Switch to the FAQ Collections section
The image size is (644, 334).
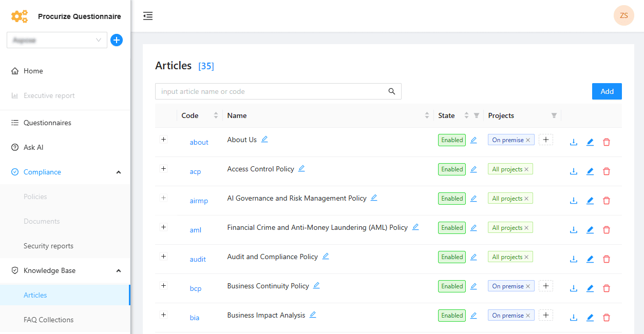(x=48, y=319)
